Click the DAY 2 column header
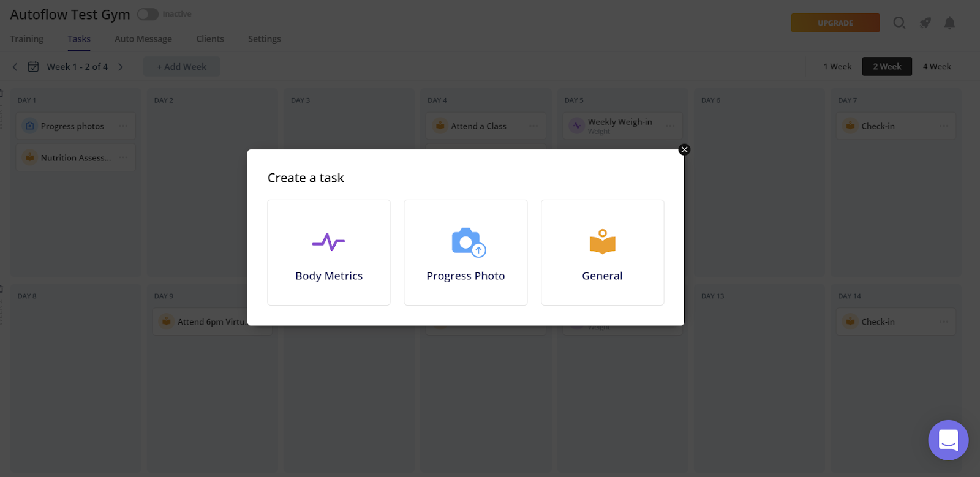980x477 pixels. pos(164,100)
